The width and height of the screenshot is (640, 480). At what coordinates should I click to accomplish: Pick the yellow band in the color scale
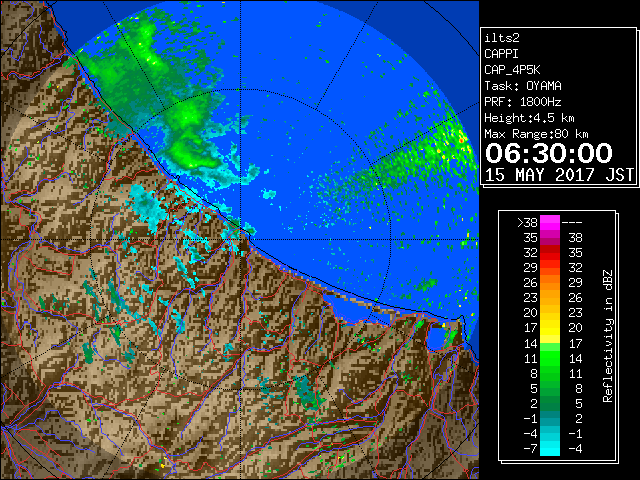pos(550,328)
